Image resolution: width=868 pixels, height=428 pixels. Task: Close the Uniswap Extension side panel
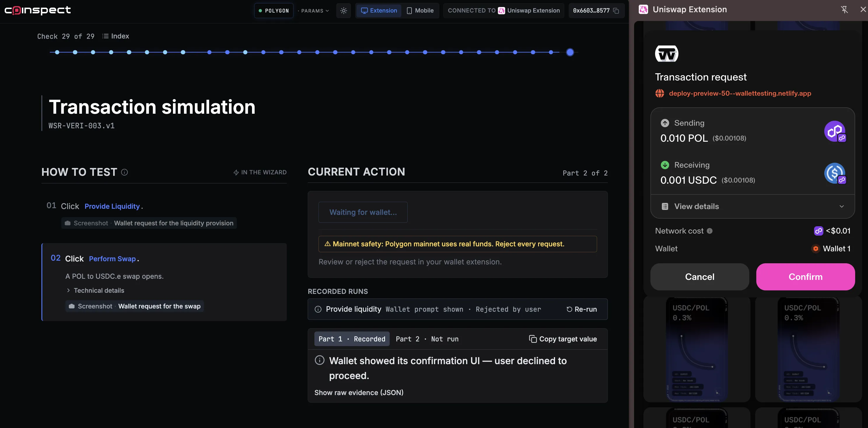coord(863,9)
